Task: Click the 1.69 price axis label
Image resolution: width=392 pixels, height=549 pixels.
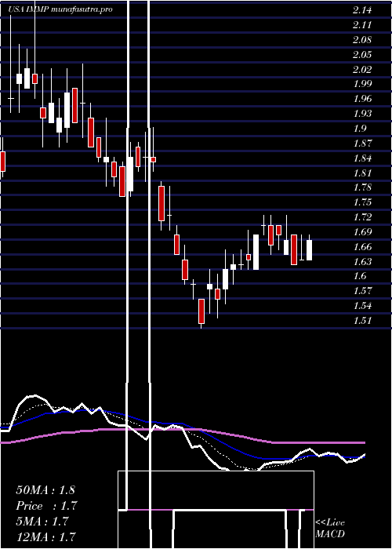Action: [362, 232]
